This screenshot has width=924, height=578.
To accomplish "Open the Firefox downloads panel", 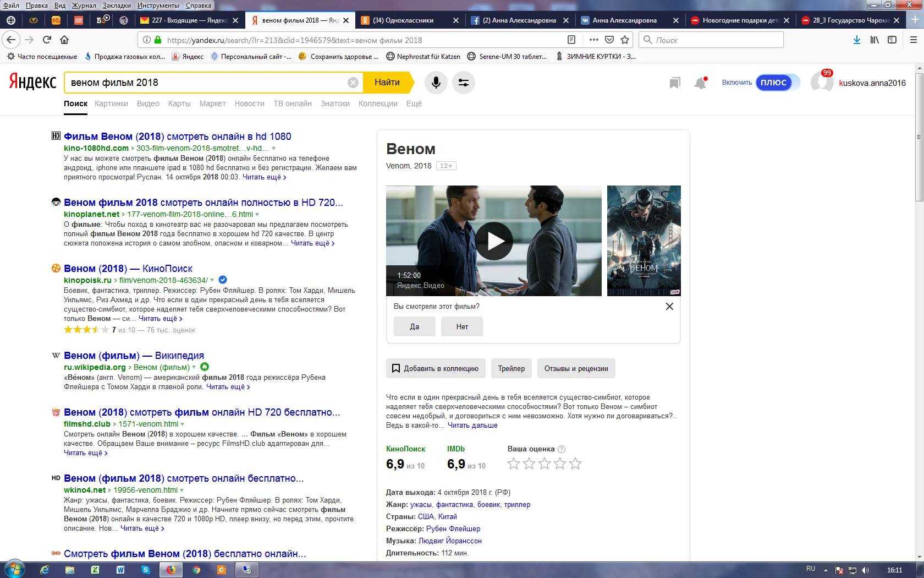I will tap(857, 40).
